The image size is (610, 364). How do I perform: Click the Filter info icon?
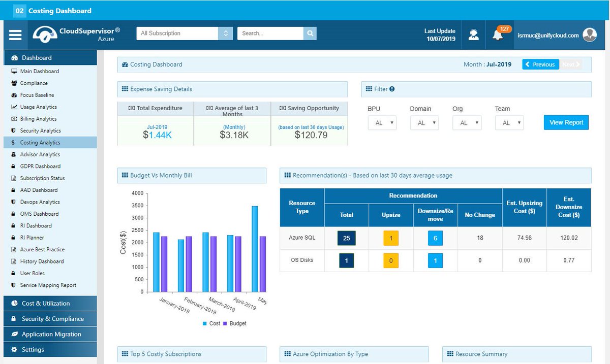pyautogui.click(x=392, y=89)
